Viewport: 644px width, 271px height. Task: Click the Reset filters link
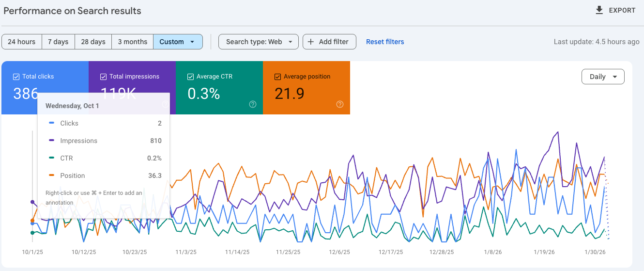point(385,42)
